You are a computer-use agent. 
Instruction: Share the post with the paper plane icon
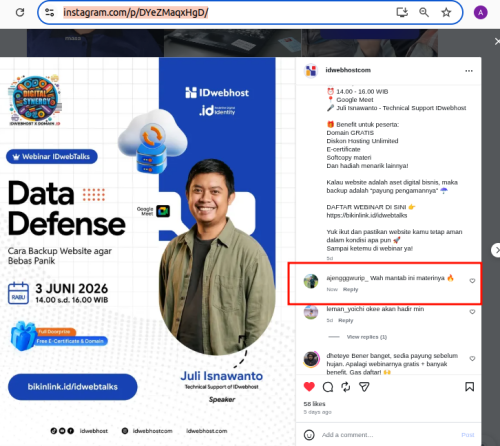(364, 387)
